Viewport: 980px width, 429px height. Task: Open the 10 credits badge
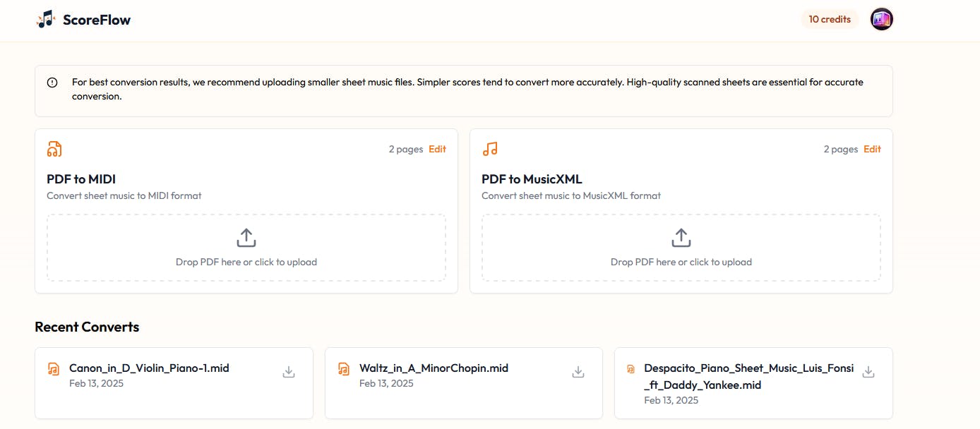(830, 19)
